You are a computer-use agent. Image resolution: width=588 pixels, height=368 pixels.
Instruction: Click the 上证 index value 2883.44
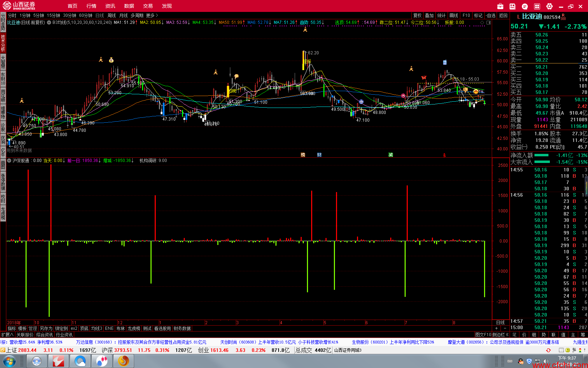27,350
